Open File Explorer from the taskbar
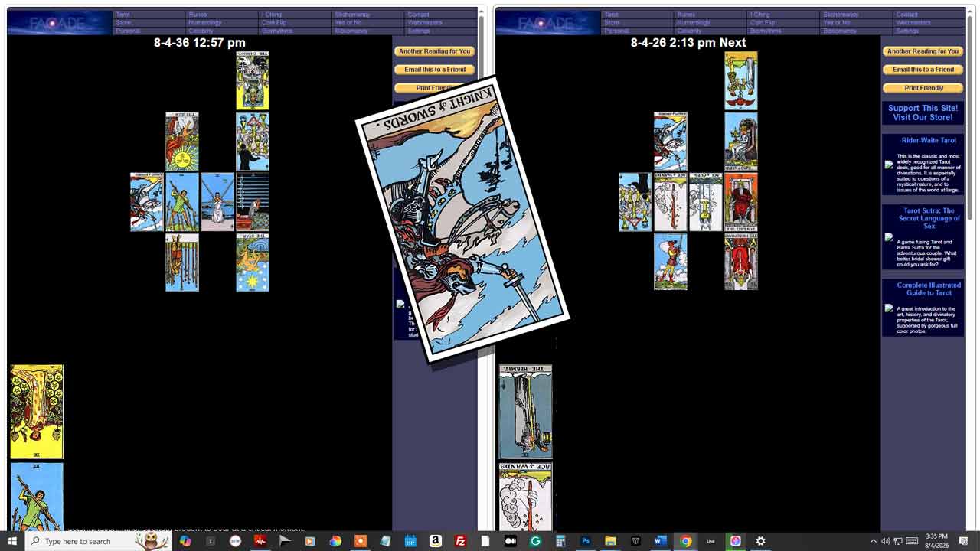This screenshot has width=980, height=551. click(x=610, y=541)
